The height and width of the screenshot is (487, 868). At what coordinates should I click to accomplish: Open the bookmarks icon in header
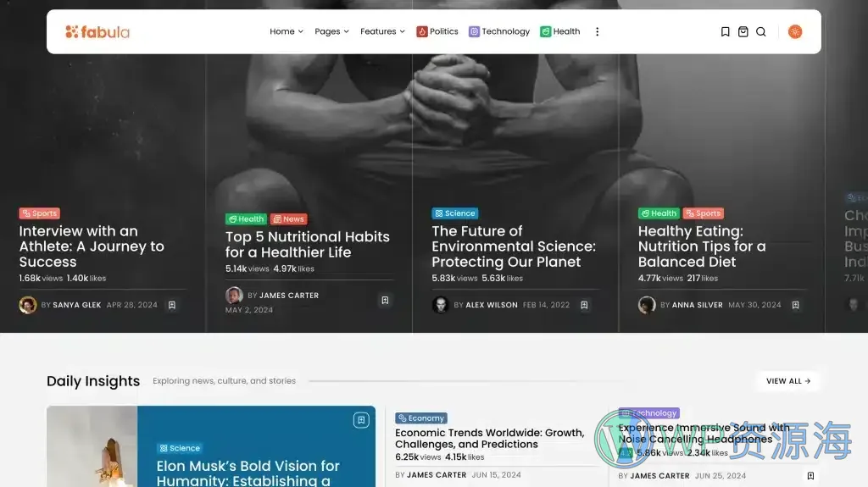coord(725,32)
